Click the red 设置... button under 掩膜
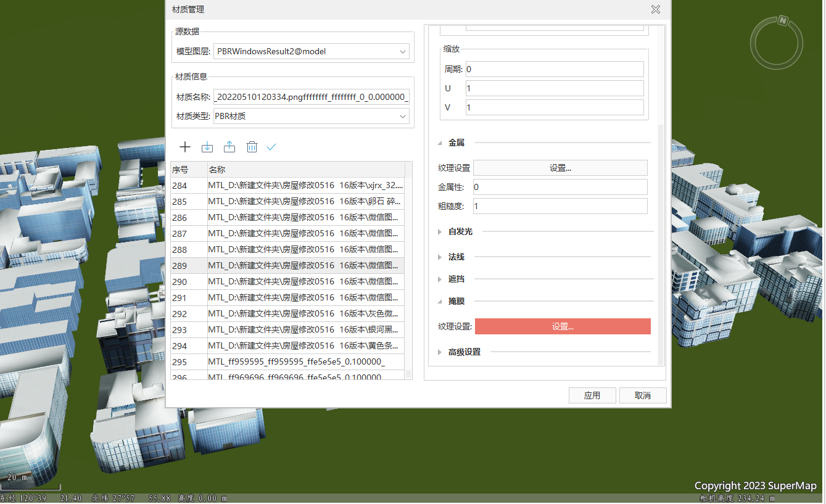 coord(563,326)
